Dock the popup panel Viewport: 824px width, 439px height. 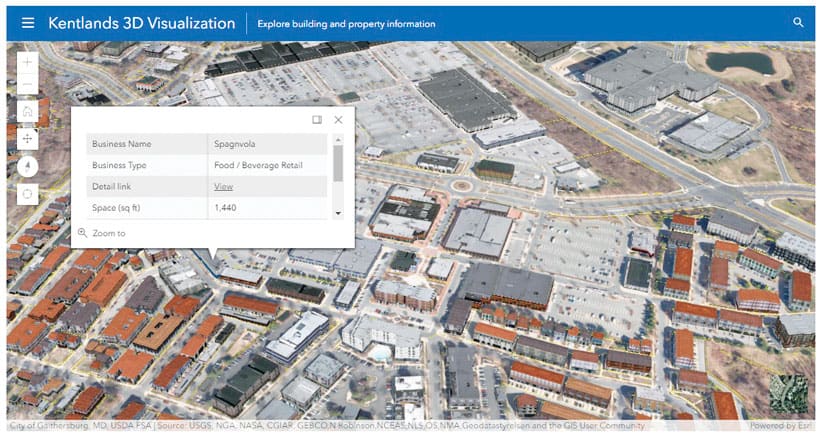[x=317, y=120]
